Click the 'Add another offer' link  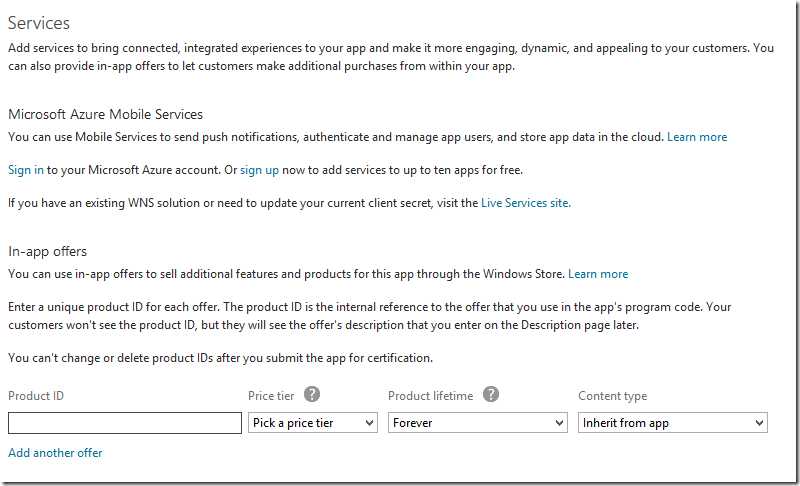(x=55, y=453)
